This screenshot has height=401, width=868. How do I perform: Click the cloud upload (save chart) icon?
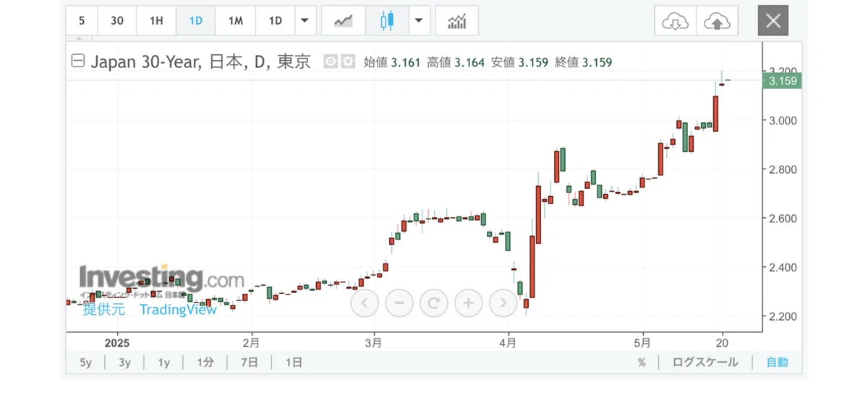[x=717, y=21]
